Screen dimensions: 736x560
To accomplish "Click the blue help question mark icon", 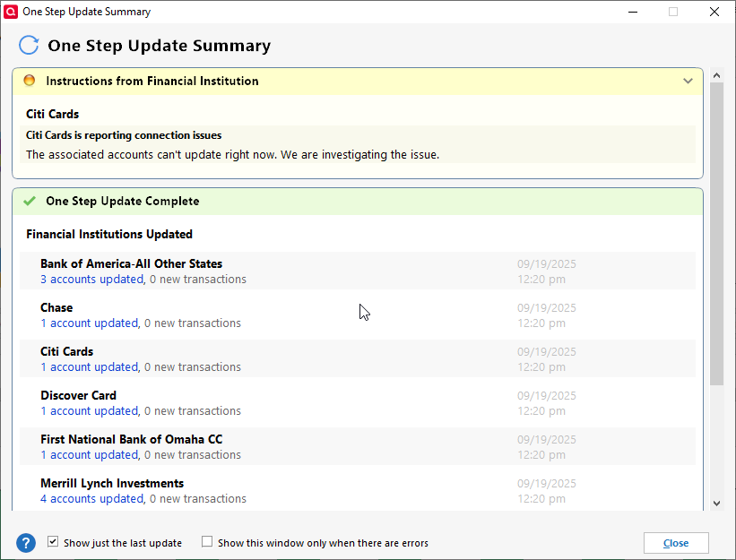I will coord(26,543).
